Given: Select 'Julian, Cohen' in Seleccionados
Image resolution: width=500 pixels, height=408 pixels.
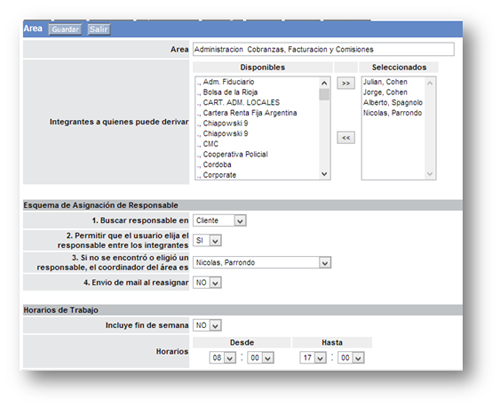Looking at the screenshot, I should (x=385, y=82).
